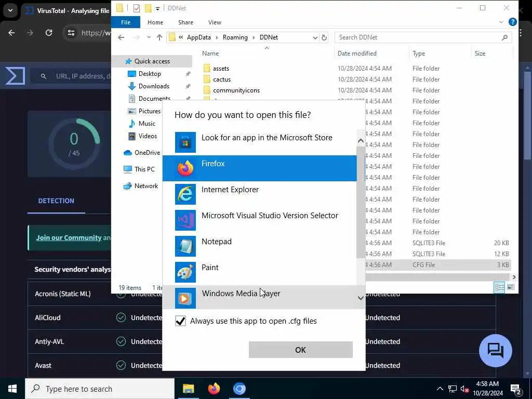Open the browser tab list dropdown
Image resolution: width=532 pixels, height=399 pixels.
coord(10,10)
